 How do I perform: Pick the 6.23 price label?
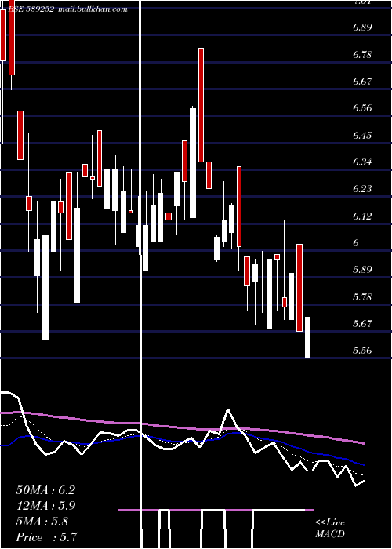click(362, 189)
